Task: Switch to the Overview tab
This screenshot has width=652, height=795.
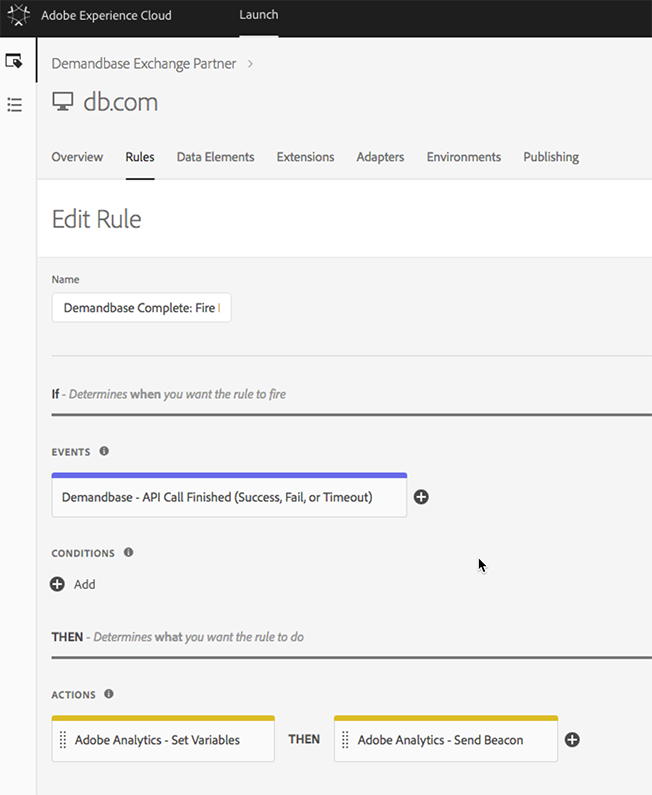Action: tap(77, 157)
